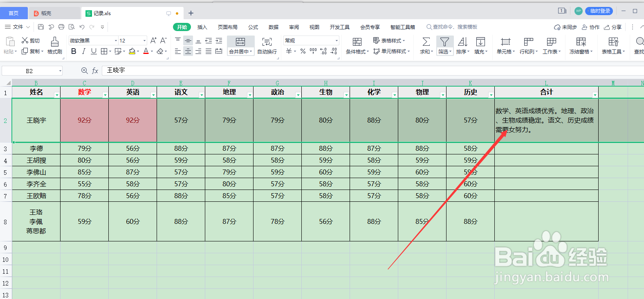Undo the last action

tap(82, 27)
